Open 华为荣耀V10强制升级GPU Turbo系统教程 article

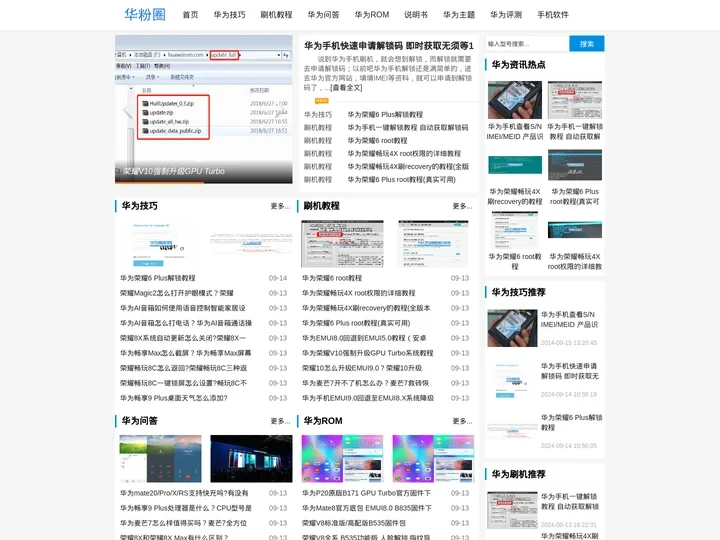tap(368, 353)
